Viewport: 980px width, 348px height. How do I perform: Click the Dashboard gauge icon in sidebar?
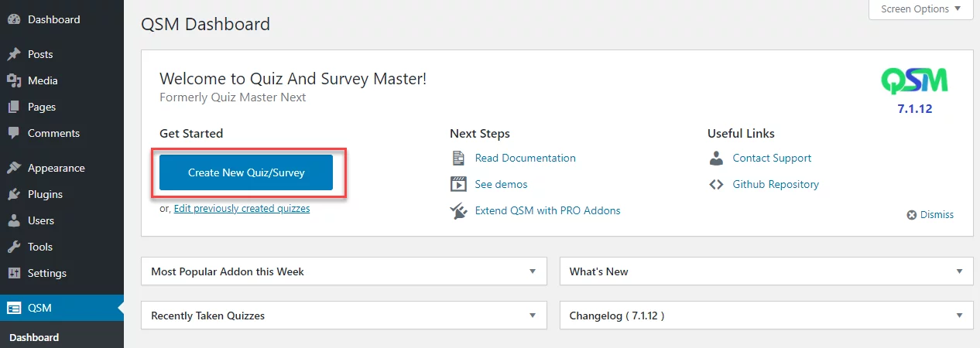[14, 19]
